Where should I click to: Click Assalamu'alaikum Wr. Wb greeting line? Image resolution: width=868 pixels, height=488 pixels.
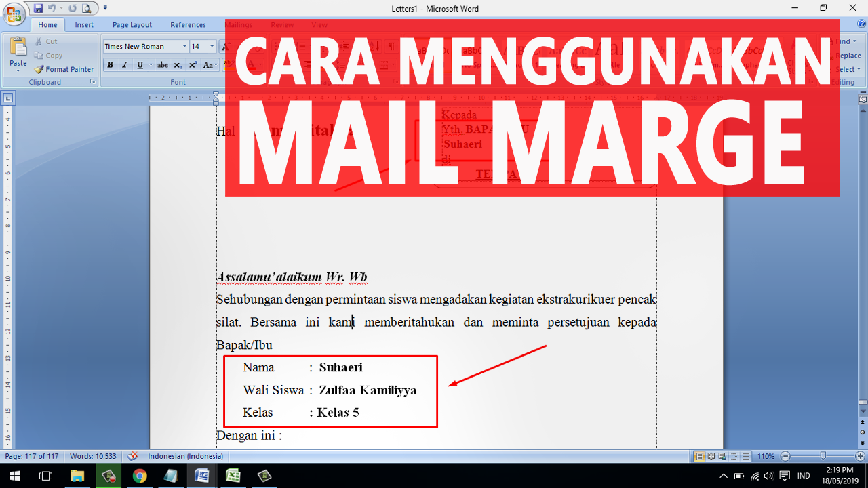(292, 277)
